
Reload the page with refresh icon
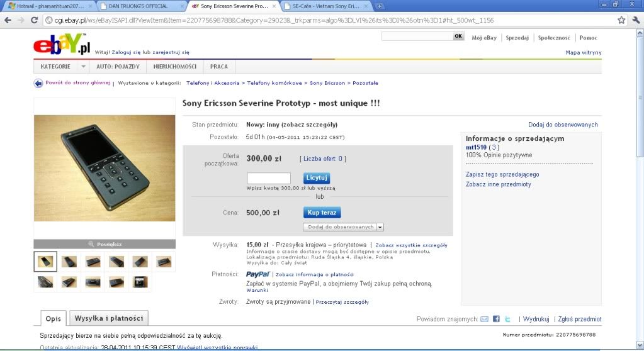point(35,20)
